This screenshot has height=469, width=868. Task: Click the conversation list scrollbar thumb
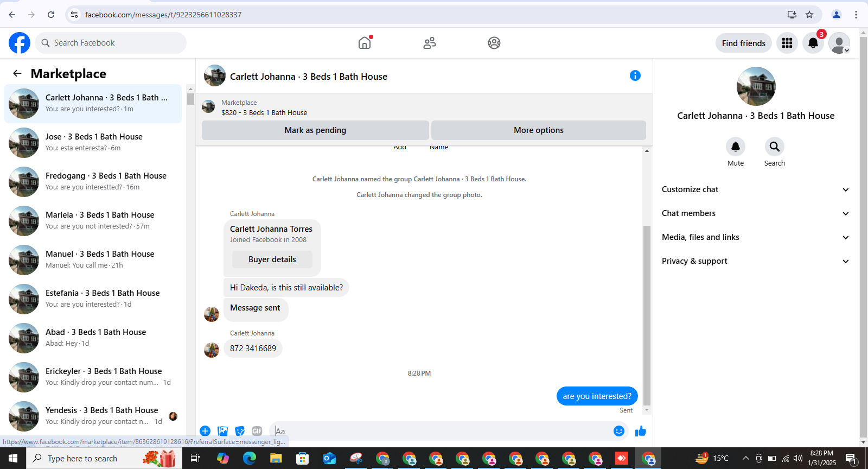pos(190,99)
